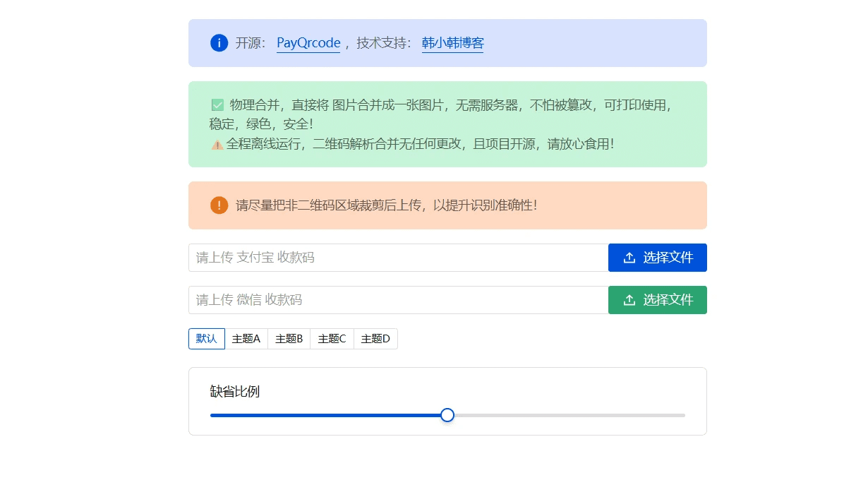The image size is (868, 492).
Task: Click upload icon on blue 选择文件 button
Action: 629,258
